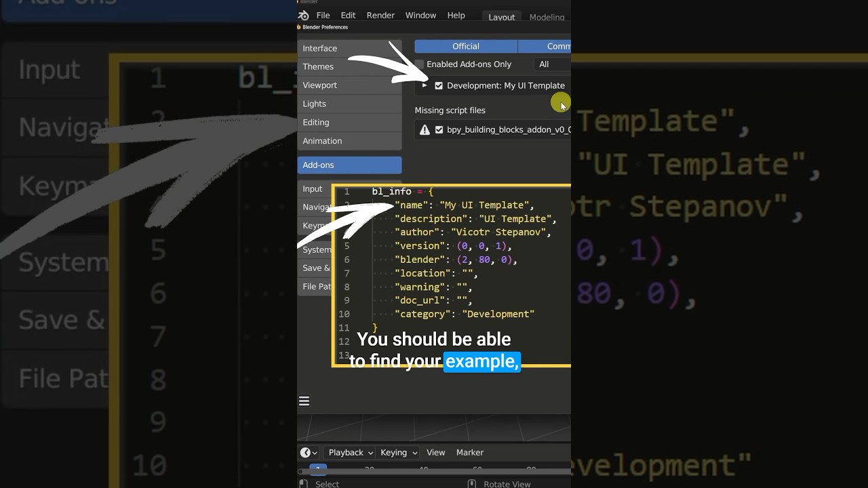This screenshot has height=488, width=868.
Task: Uncheck the My UI Template add-on checkbox
Action: click(x=439, y=85)
